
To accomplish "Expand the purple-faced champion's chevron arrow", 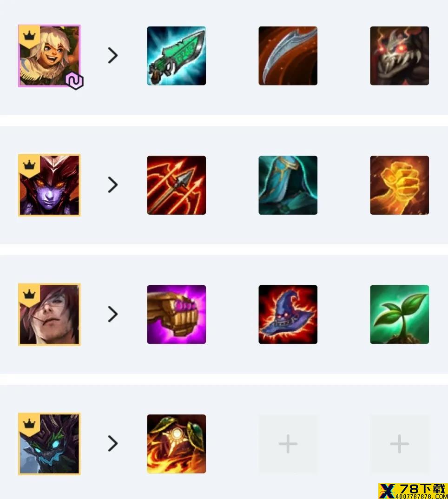I will click(x=113, y=185).
